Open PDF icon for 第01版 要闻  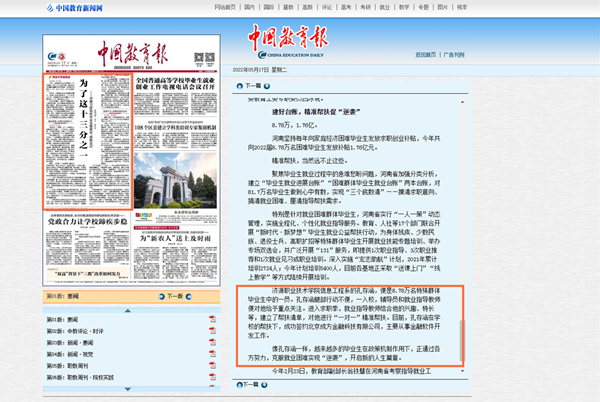(x=212, y=319)
